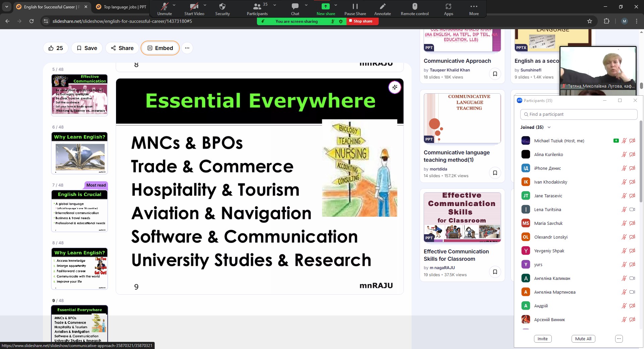Click the Participants panel scrollbar
Image resolution: width=644 pixels, height=349 pixels.
point(641,161)
